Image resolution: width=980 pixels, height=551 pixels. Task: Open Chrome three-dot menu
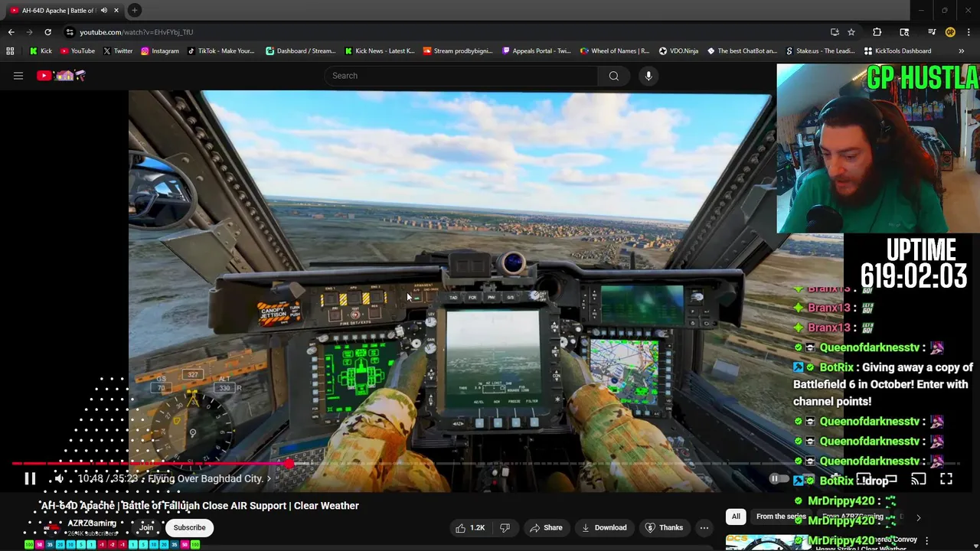pyautogui.click(x=969, y=32)
